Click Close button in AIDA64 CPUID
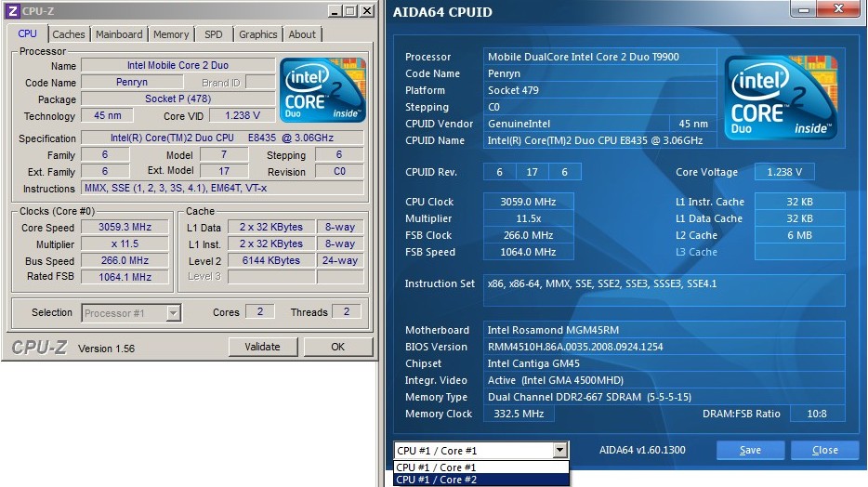 coord(825,451)
